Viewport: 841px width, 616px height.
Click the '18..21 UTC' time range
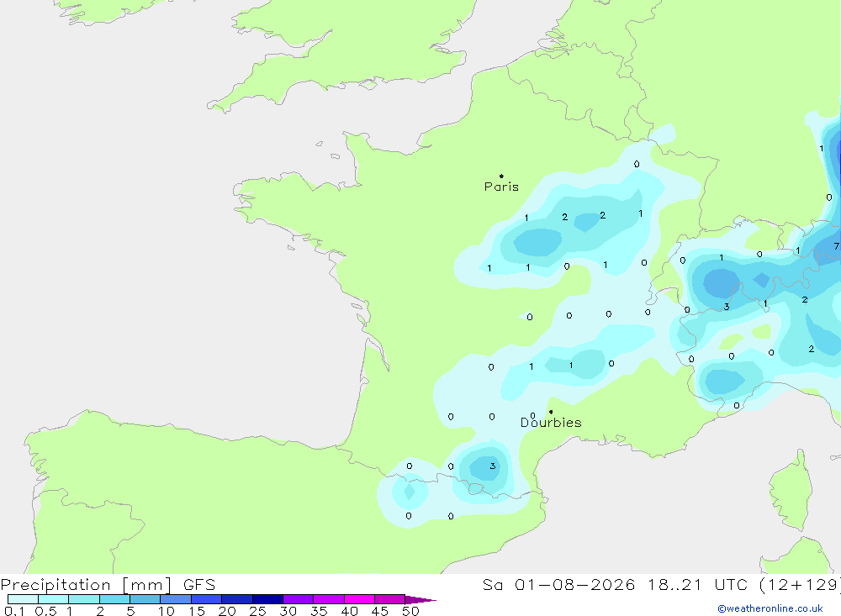pos(697,585)
